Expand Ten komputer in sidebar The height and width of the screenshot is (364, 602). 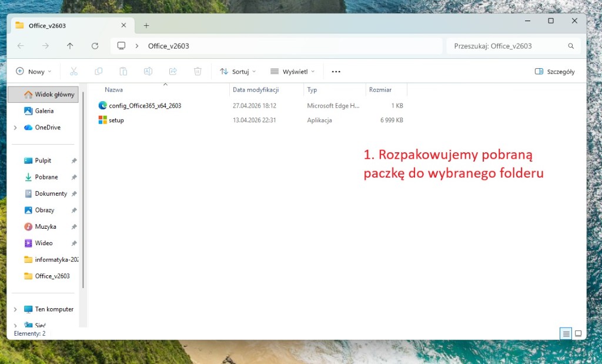(15, 309)
